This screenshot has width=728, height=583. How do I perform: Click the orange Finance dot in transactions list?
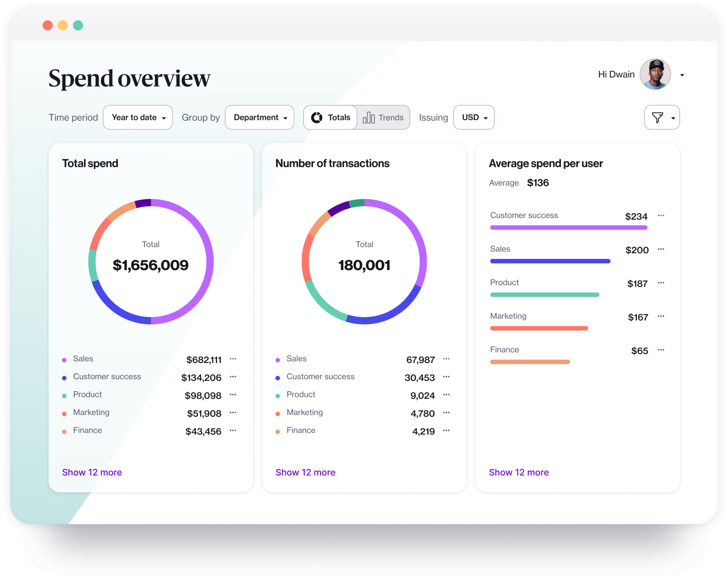278,432
